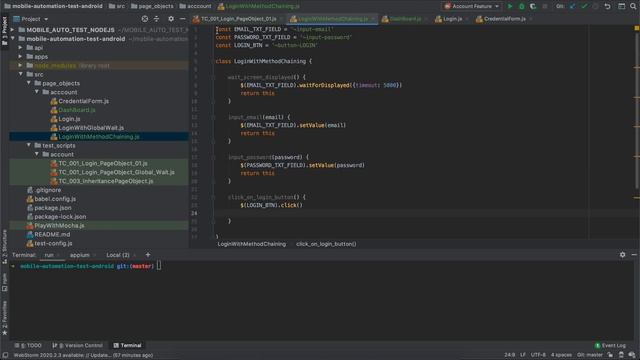Expand the apps folder

click(x=20, y=57)
